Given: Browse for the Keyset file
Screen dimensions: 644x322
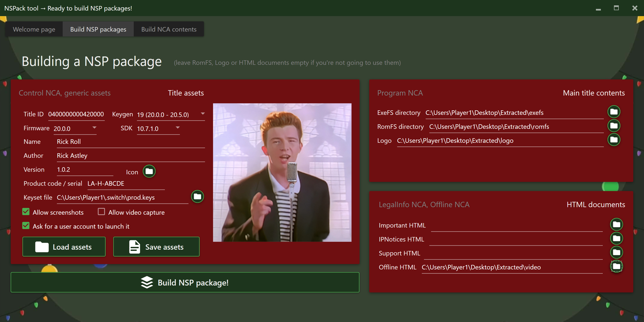Looking at the screenshot, I should (197, 196).
